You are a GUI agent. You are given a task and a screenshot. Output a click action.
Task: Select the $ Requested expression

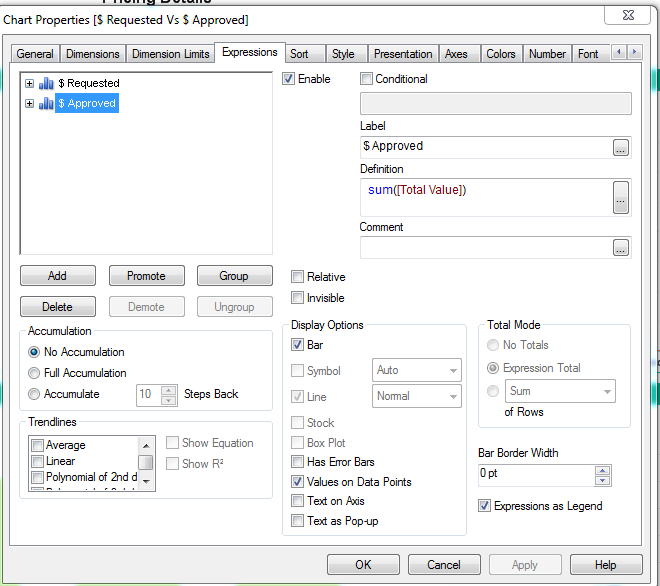coord(89,83)
